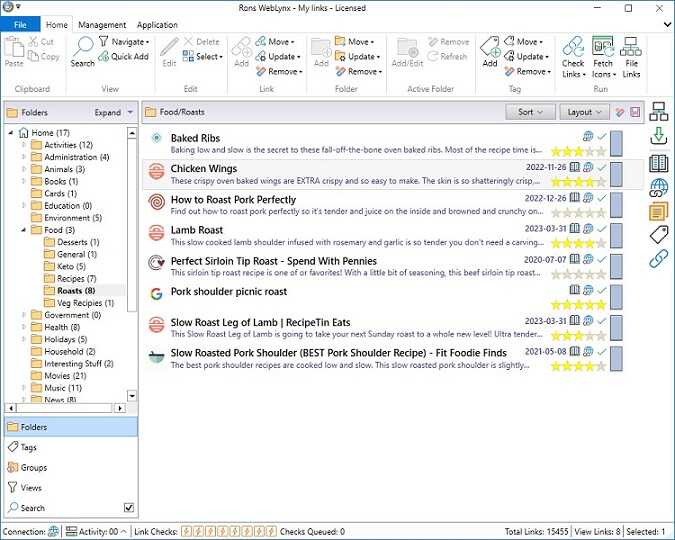Switch to the Management ribbon tab

[x=102, y=25]
